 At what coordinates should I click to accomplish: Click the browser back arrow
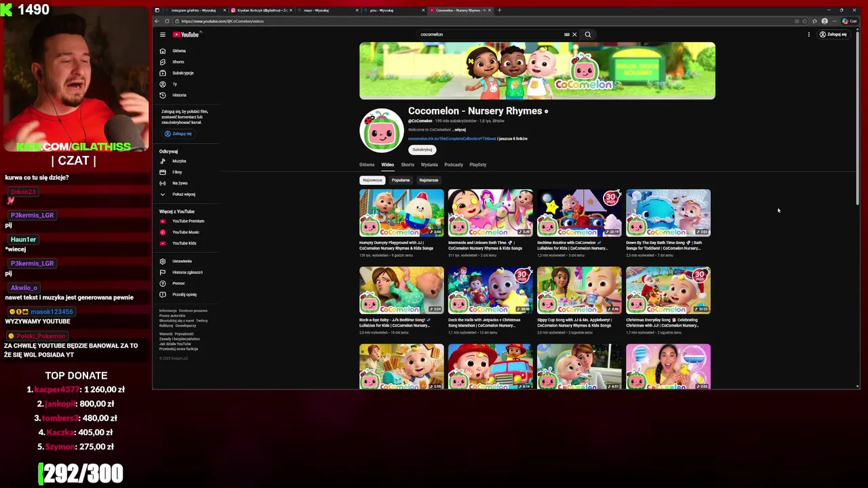[x=157, y=21]
